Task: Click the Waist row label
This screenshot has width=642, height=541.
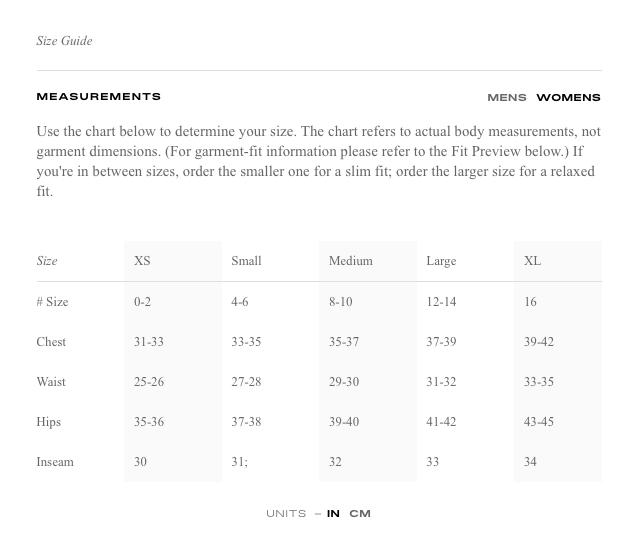Action: pos(51,382)
